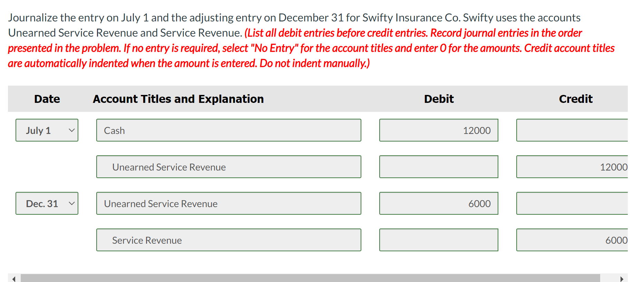The image size is (644, 282).
Task: Click the left scroll arrow
Action: [14, 278]
